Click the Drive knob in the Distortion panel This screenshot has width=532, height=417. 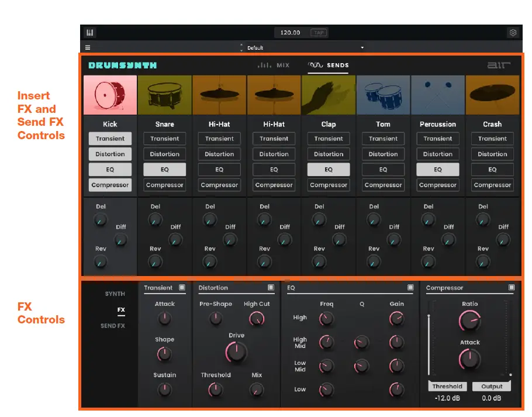click(x=236, y=351)
